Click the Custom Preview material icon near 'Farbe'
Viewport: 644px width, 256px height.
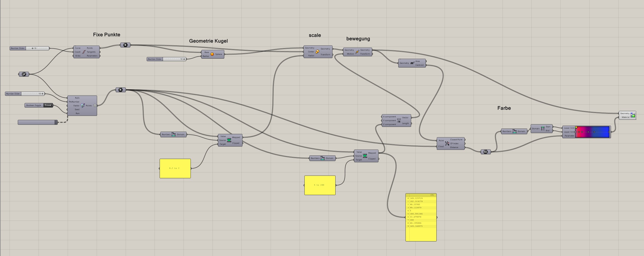[633, 115]
